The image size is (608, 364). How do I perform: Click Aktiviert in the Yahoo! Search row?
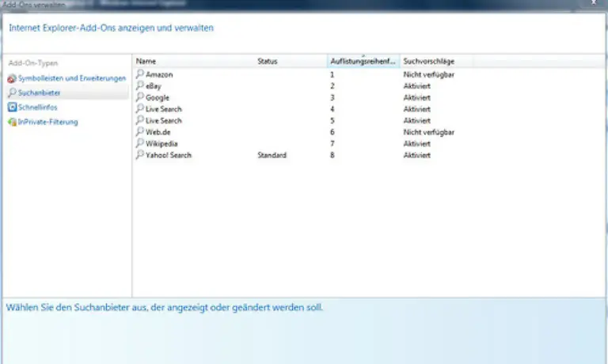pyautogui.click(x=417, y=155)
